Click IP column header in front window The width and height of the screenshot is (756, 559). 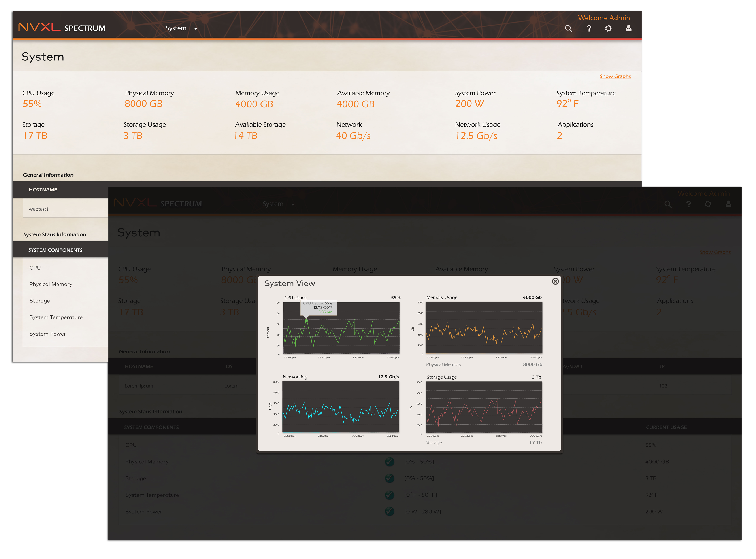[x=662, y=366]
